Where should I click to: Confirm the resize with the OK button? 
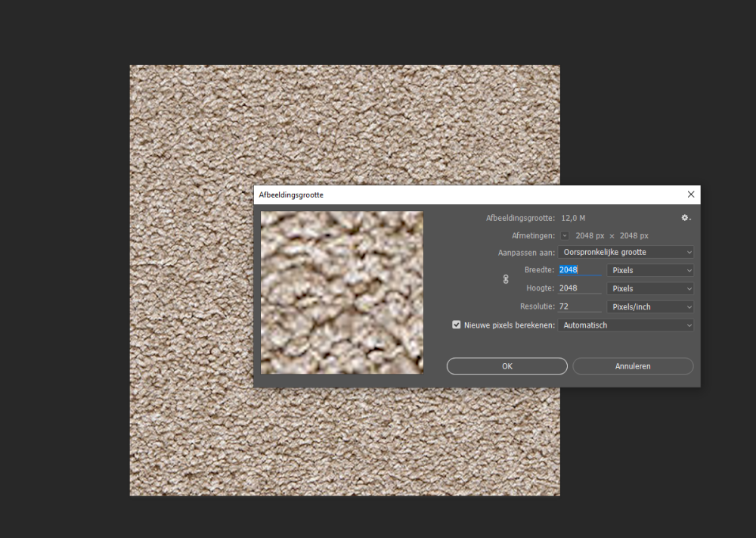click(507, 366)
